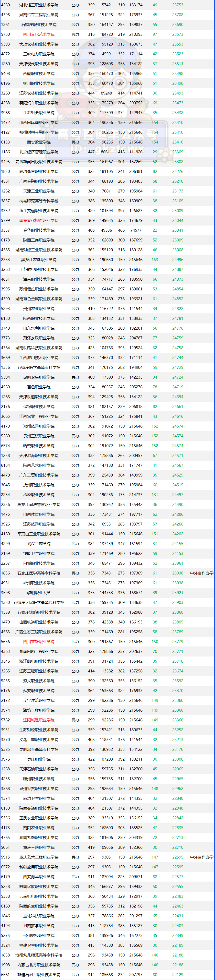The width and height of the screenshot is (215, 980).
Task: Select school code 5393
Action: (x=5, y=44)
